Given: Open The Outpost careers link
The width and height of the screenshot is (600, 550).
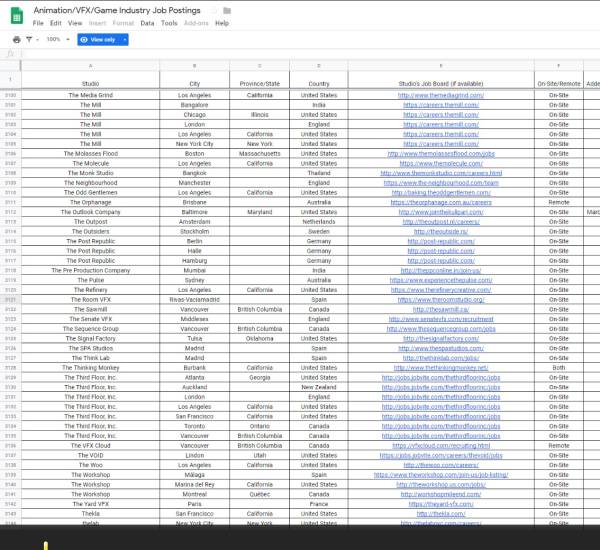Looking at the screenshot, I should tap(441, 222).
